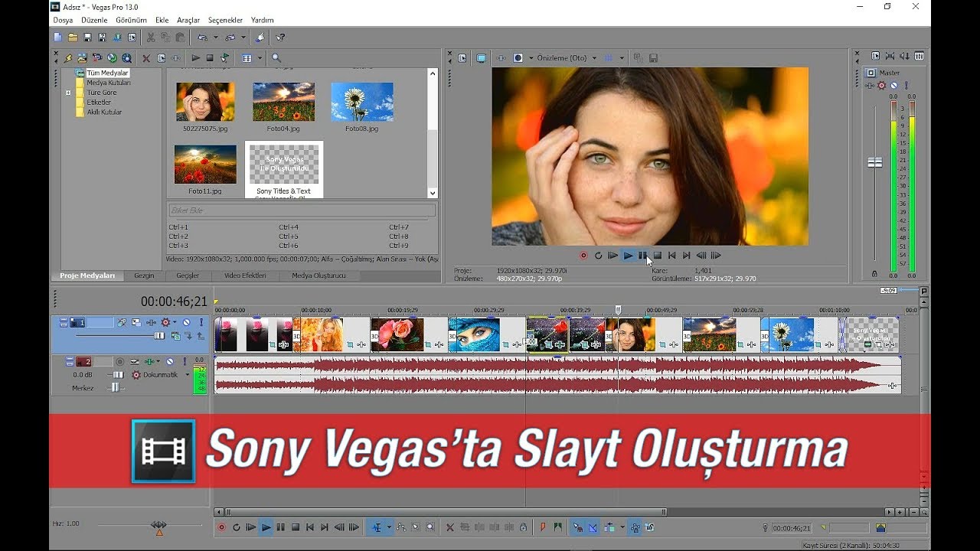This screenshot has height=551, width=980.
Task: Click the Insert Marker orange flag icon
Action: (542, 527)
